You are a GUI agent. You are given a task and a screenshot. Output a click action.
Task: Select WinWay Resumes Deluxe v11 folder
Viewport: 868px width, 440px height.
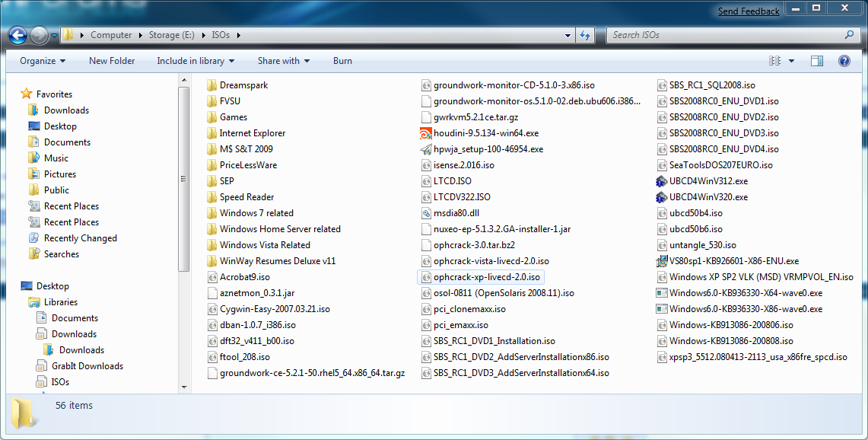pyautogui.click(x=278, y=261)
